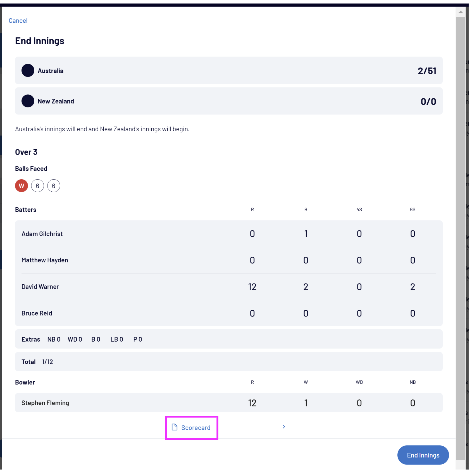The image size is (472, 476).
Task: Cancel ending the innings
Action: pyautogui.click(x=18, y=21)
